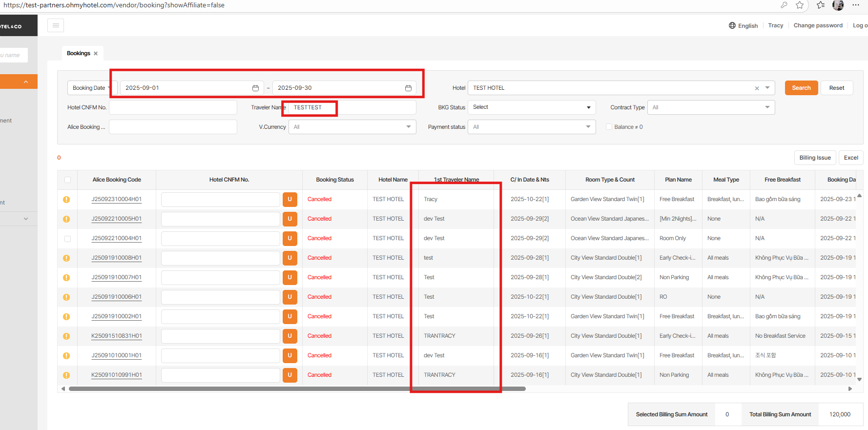This screenshot has width=868, height=430.
Task: Click warning icon on row J25092210005H01
Action: [66, 219]
